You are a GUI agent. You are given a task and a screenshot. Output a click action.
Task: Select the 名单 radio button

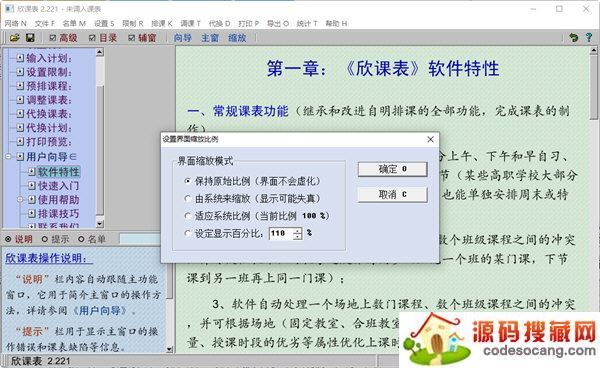[81, 239]
